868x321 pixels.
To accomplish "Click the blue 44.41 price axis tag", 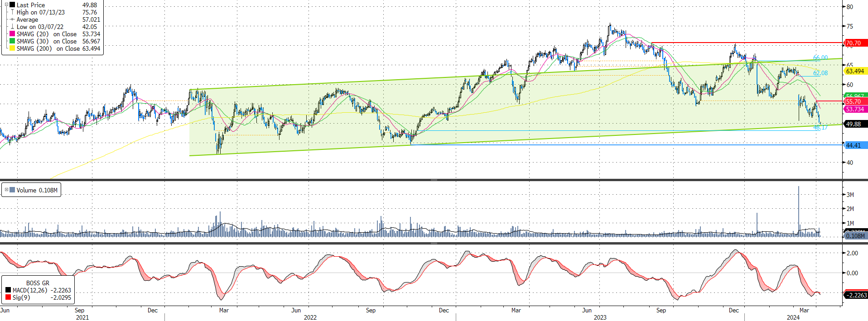I will coord(856,145).
